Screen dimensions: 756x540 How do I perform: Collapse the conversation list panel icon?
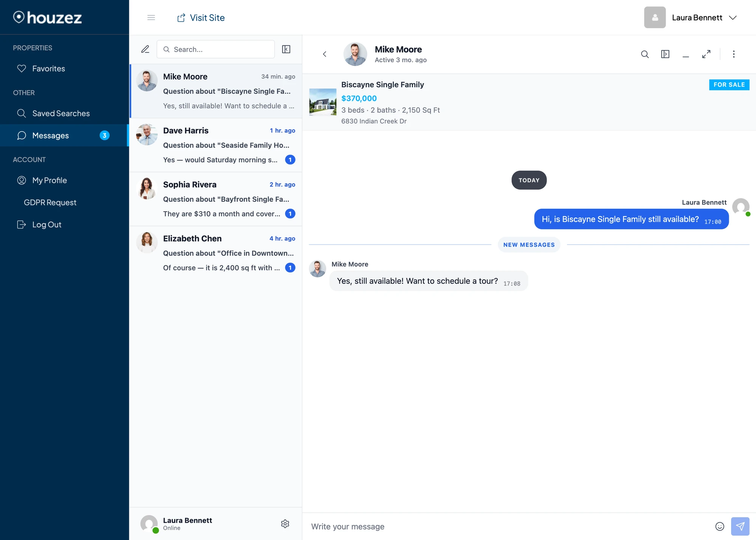click(286, 49)
